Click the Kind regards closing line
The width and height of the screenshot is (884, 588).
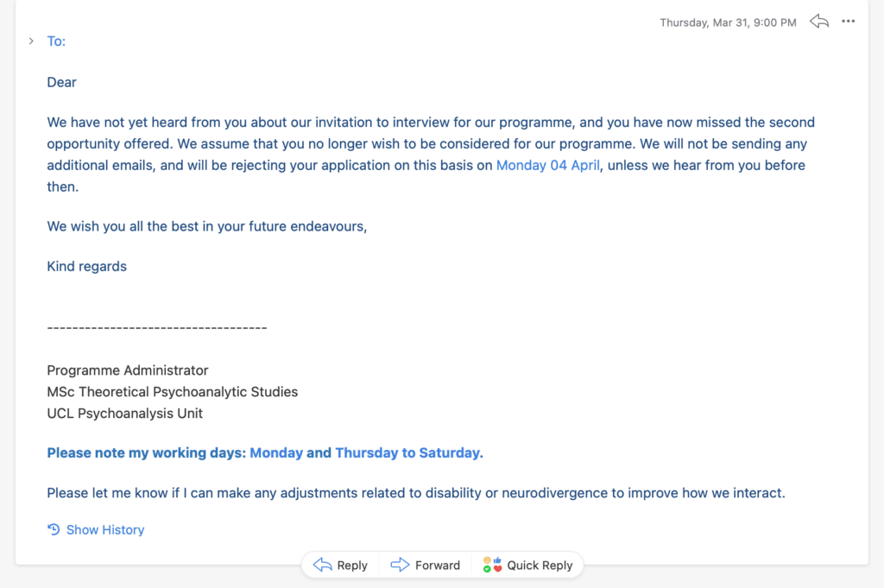(87, 266)
